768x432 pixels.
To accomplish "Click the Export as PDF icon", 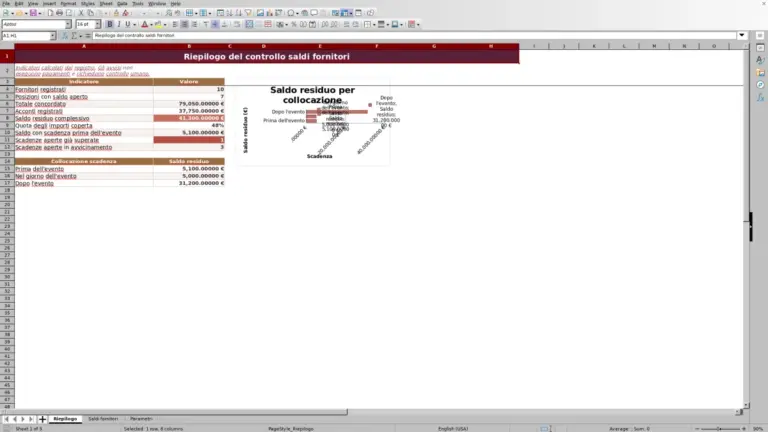I will coord(50,13).
